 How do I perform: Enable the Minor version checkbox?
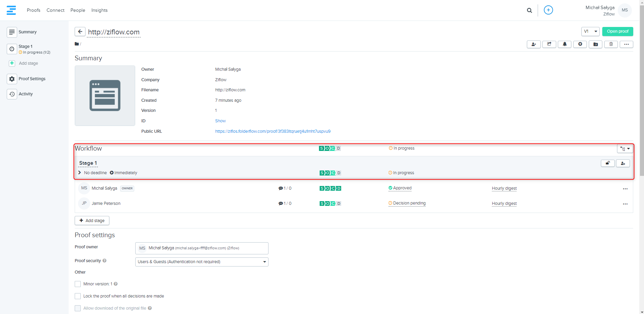(x=78, y=284)
